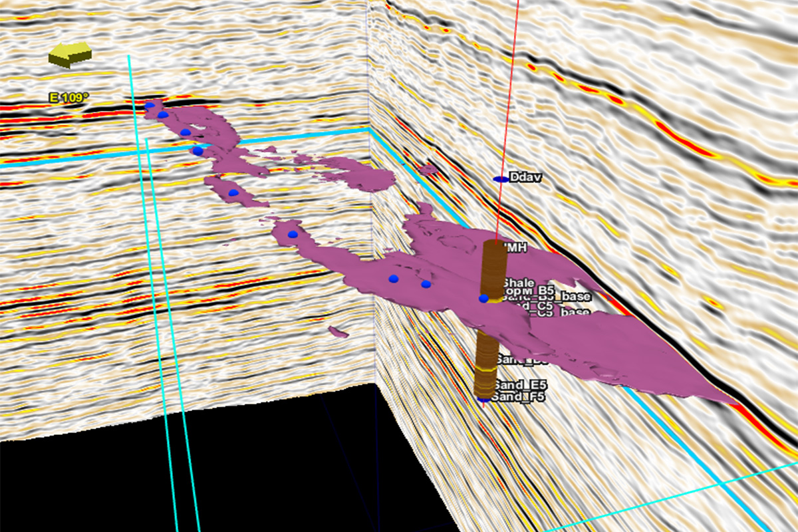Select the E 109° azimuth label
Screen dimensions: 798x532
click(x=69, y=98)
